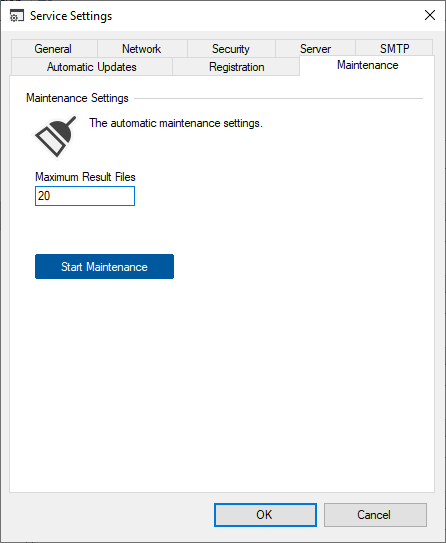Click the maintenance broom icon
This screenshot has height=543, width=446.
click(56, 136)
